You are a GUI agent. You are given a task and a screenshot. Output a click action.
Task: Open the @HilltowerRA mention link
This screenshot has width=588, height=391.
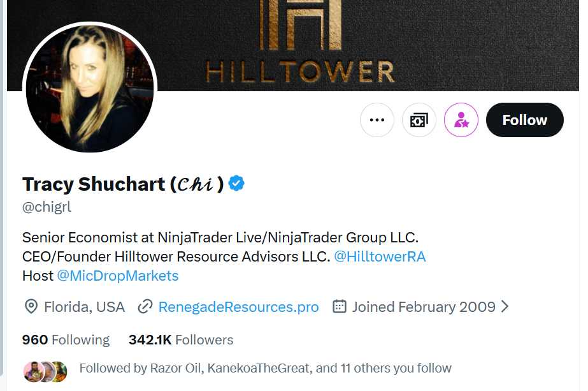pyautogui.click(x=380, y=256)
